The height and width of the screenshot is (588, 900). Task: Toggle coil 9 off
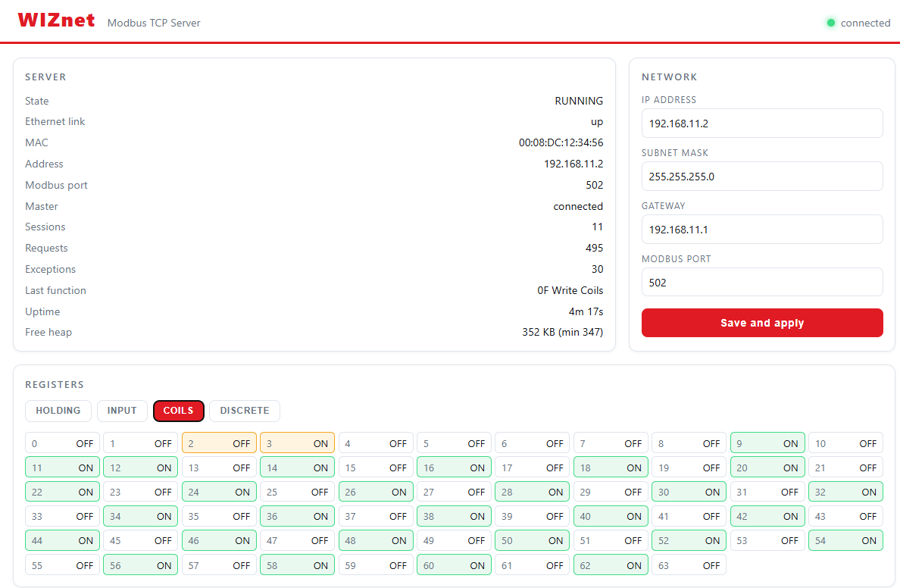(x=767, y=443)
